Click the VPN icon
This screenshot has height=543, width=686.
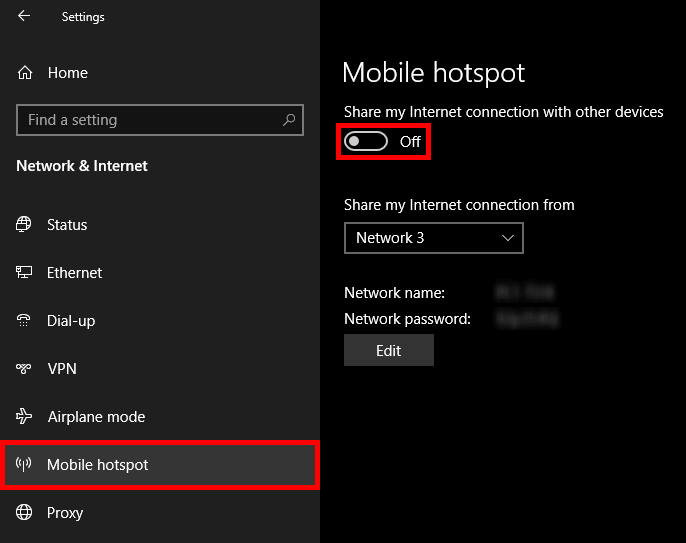[x=24, y=368]
